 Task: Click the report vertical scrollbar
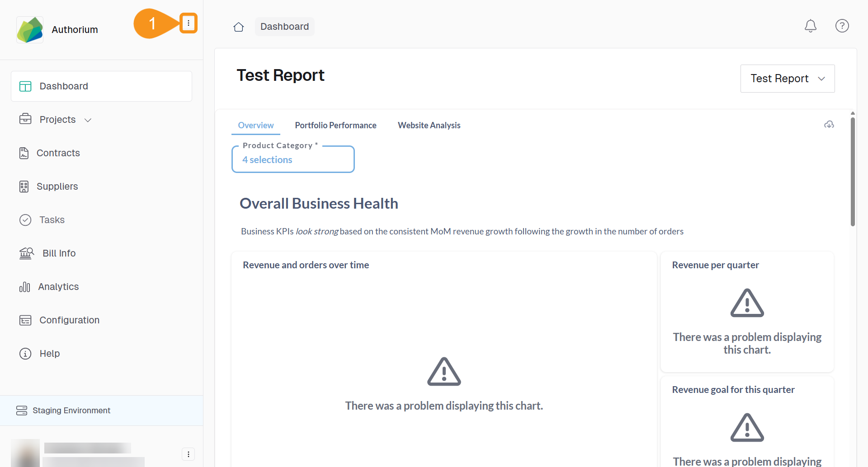852,172
